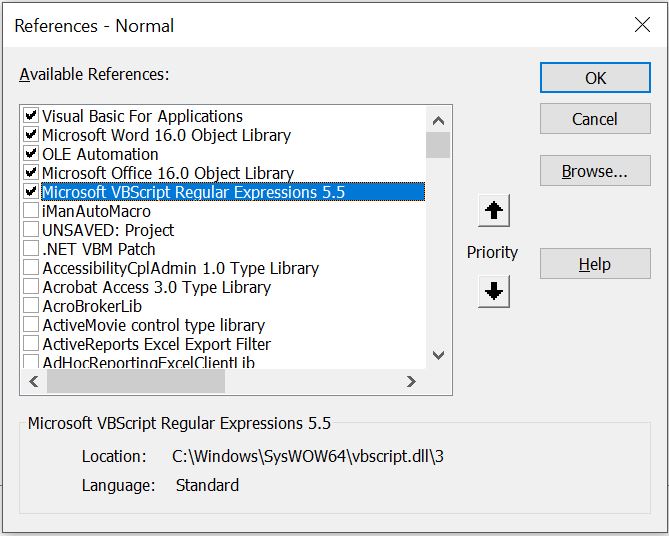Uncheck Microsoft VBScript Regular Expressions 5.5 checkbox
This screenshot has height=536, width=669.
pos(31,192)
